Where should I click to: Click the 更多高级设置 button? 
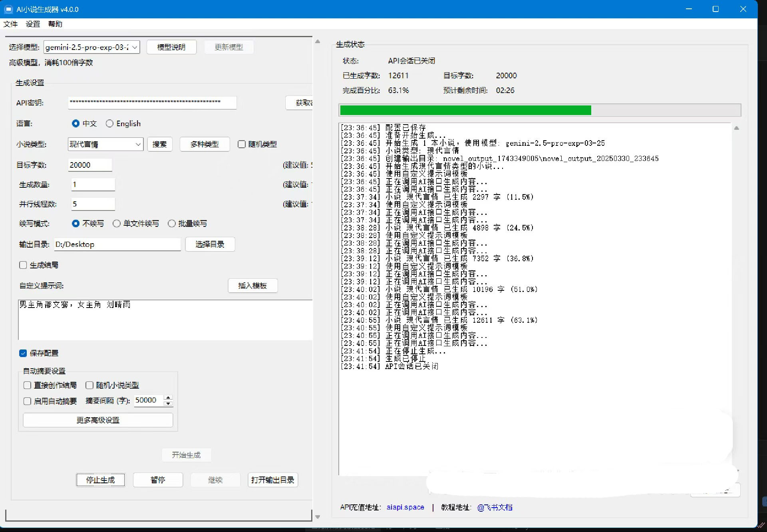pyautogui.click(x=98, y=420)
